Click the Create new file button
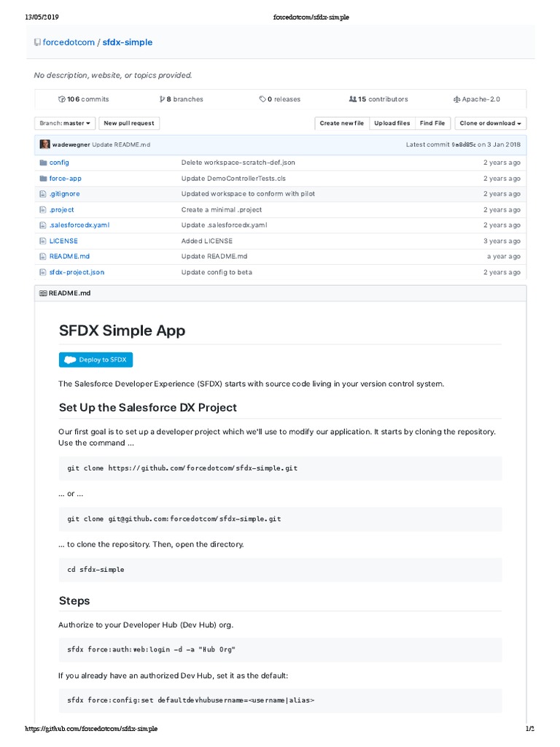The width and height of the screenshot is (560, 747). click(341, 123)
